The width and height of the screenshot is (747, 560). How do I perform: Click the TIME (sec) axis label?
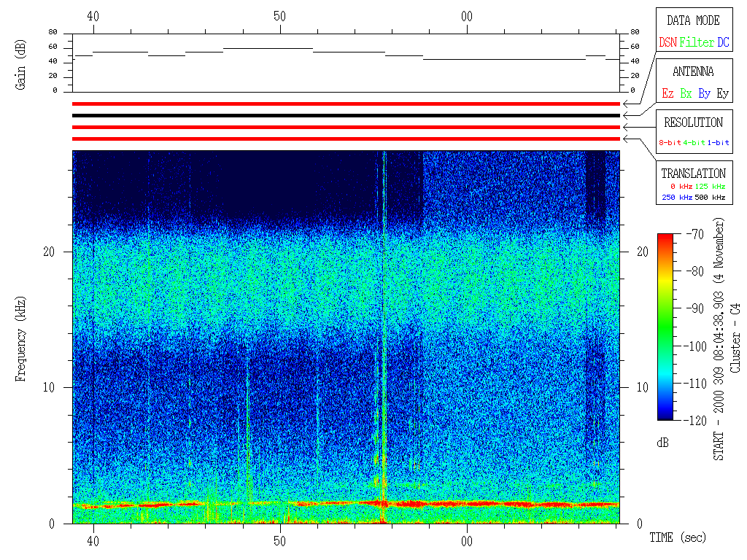(678, 538)
